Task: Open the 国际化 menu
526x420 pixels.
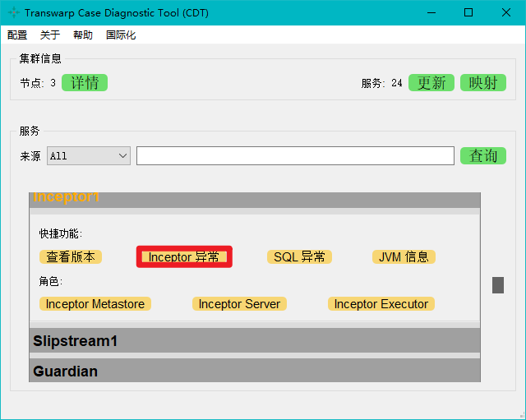Action: (x=121, y=35)
